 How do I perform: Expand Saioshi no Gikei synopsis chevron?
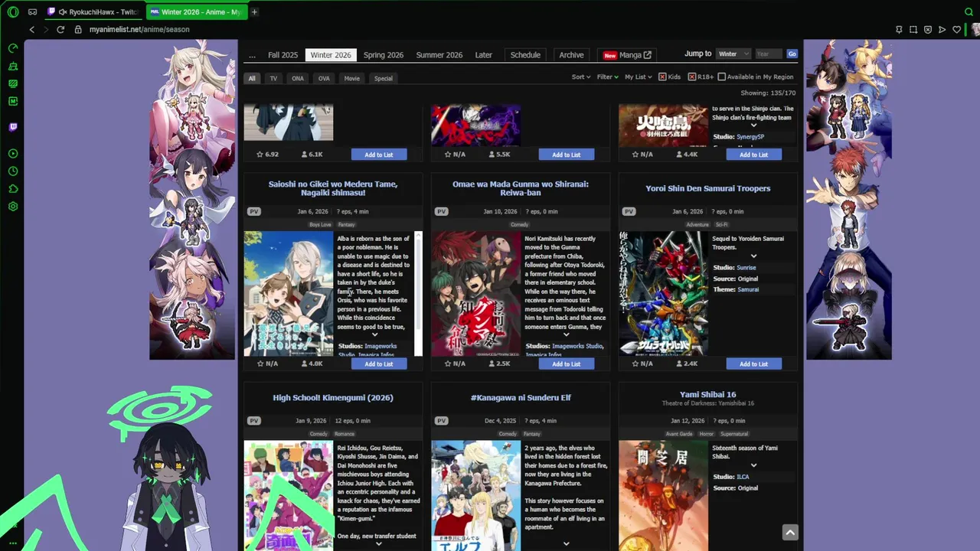375,334
